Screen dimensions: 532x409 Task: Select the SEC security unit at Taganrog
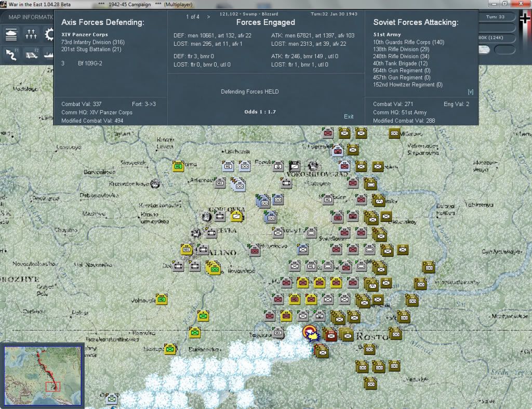coord(278,333)
